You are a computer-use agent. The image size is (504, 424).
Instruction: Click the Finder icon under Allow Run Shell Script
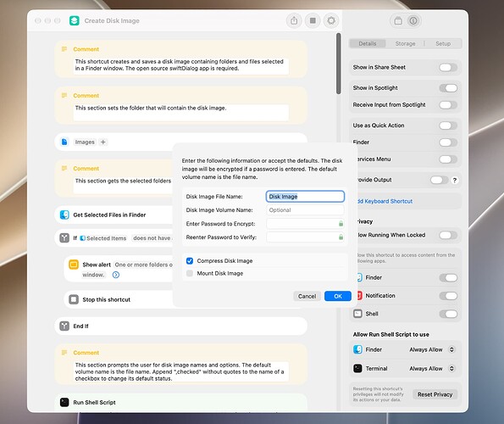(357, 349)
